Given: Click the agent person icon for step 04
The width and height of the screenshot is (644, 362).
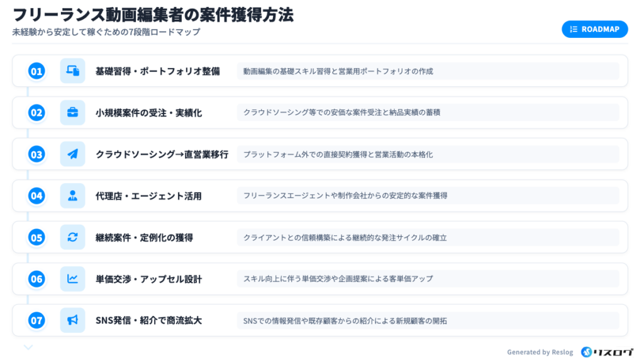Looking at the screenshot, I should [72, 196].
